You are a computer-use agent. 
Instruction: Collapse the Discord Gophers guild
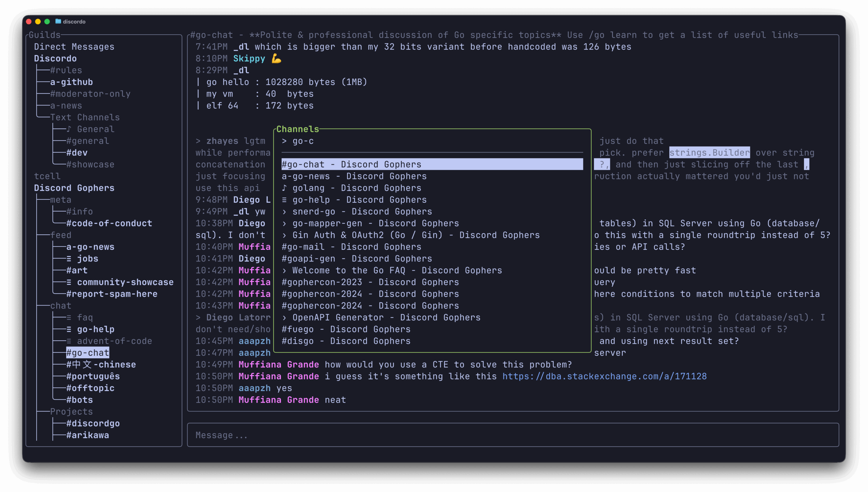pos(74,188)
